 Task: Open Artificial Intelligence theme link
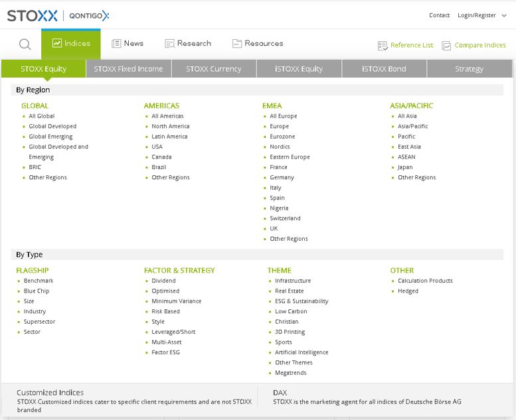(x=301, y=352)
